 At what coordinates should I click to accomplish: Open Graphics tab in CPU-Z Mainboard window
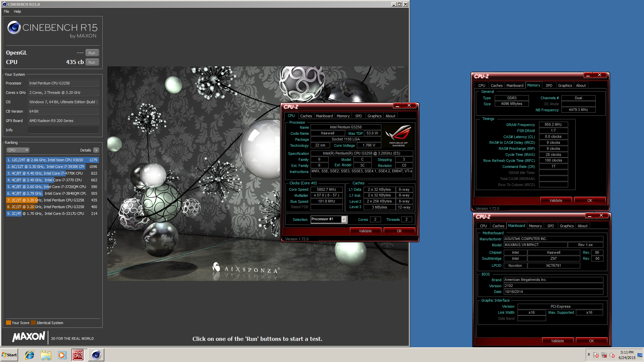pos(567,226)
